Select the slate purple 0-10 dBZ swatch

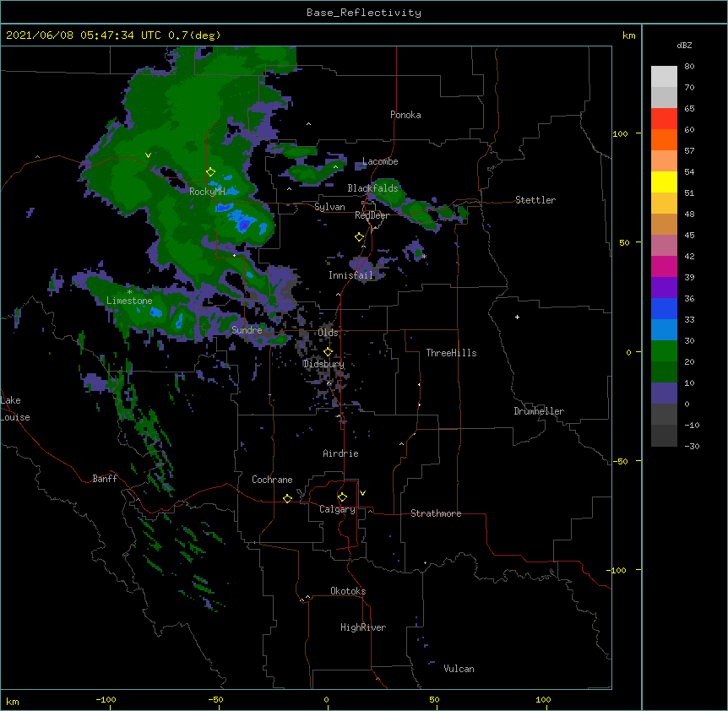[664, 393]
